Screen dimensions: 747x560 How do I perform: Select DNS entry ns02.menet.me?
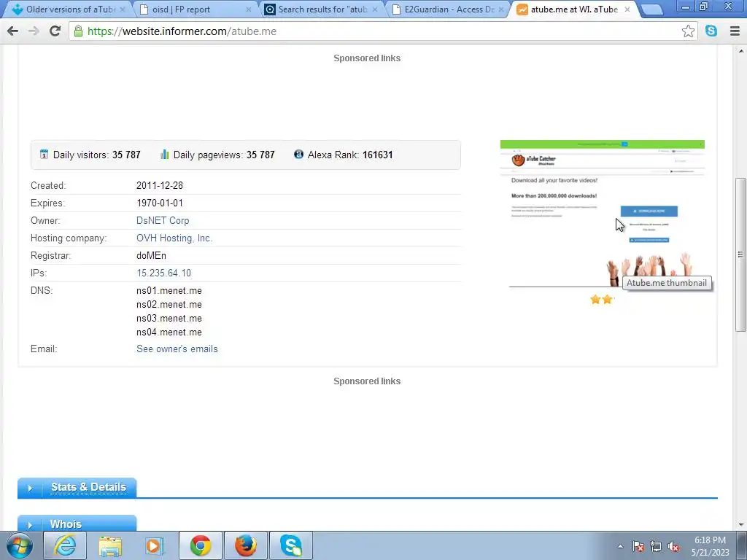(169, 304)
